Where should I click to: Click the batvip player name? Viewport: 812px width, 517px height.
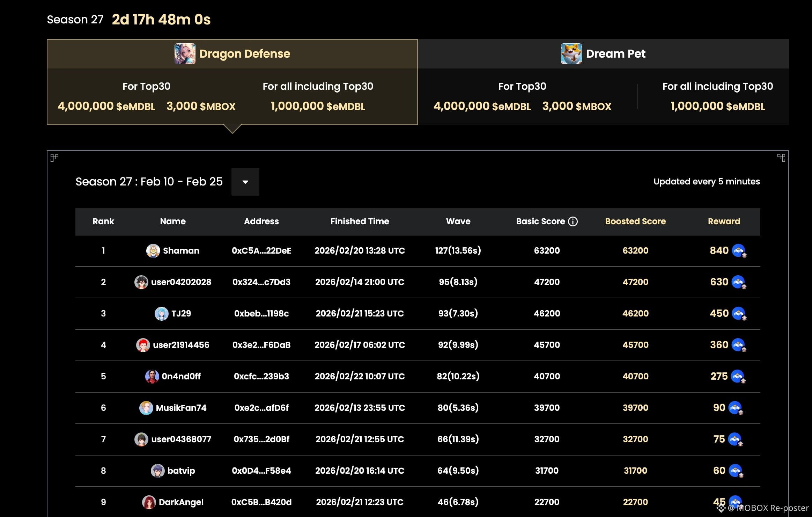[181, 471]
